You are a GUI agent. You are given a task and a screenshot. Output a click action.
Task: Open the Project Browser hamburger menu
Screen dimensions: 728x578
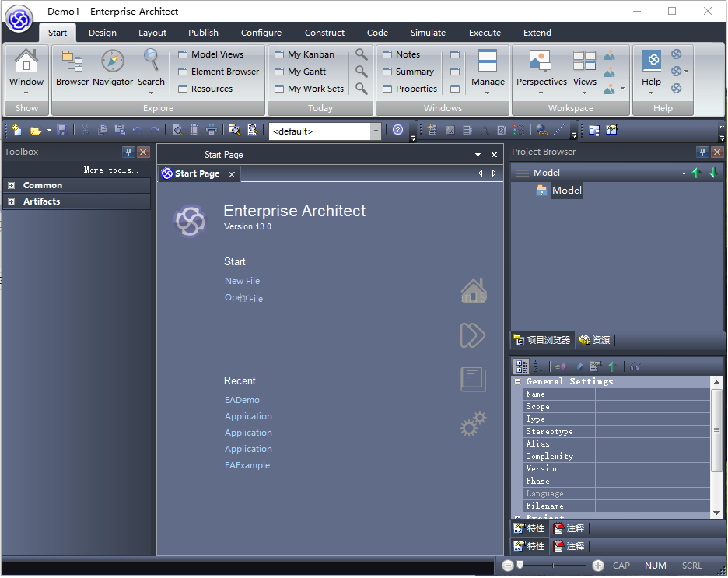(523, 173)
